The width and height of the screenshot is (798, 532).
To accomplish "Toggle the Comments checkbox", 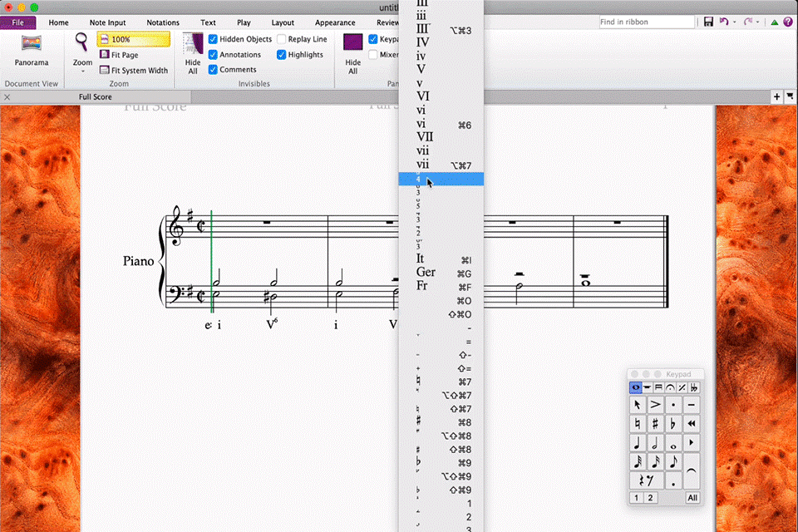I will (x=214, y=70).
